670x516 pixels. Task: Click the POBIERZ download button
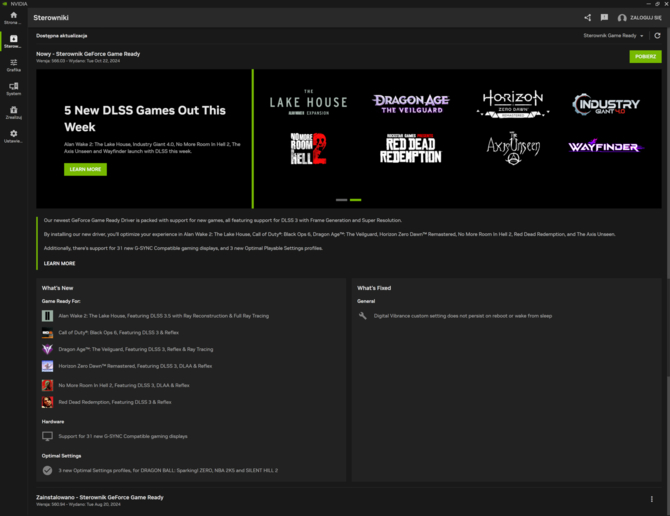(645, 56)
